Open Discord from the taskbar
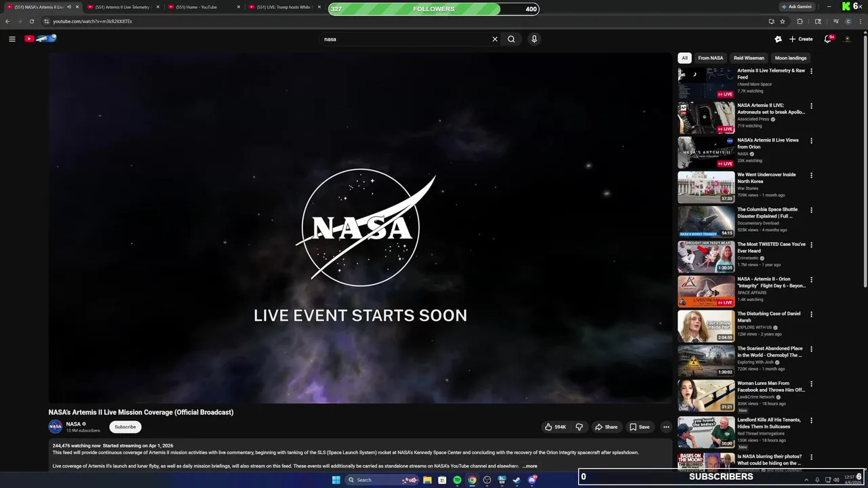This screenshot has width=868, height=488. click(532, 480)
